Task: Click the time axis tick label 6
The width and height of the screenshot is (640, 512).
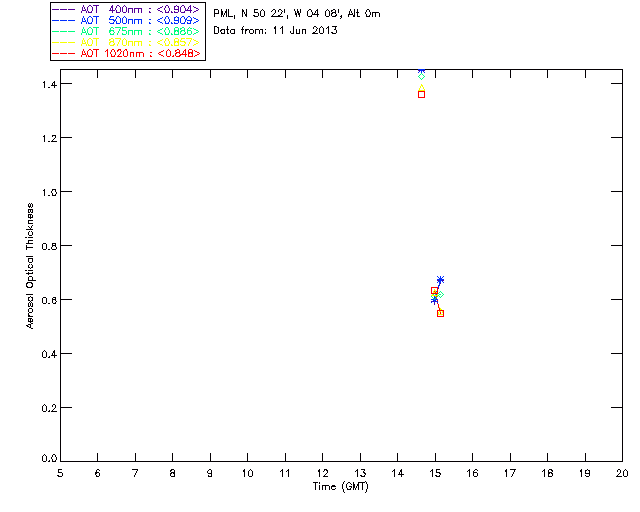Action: (x=98, y=473)
